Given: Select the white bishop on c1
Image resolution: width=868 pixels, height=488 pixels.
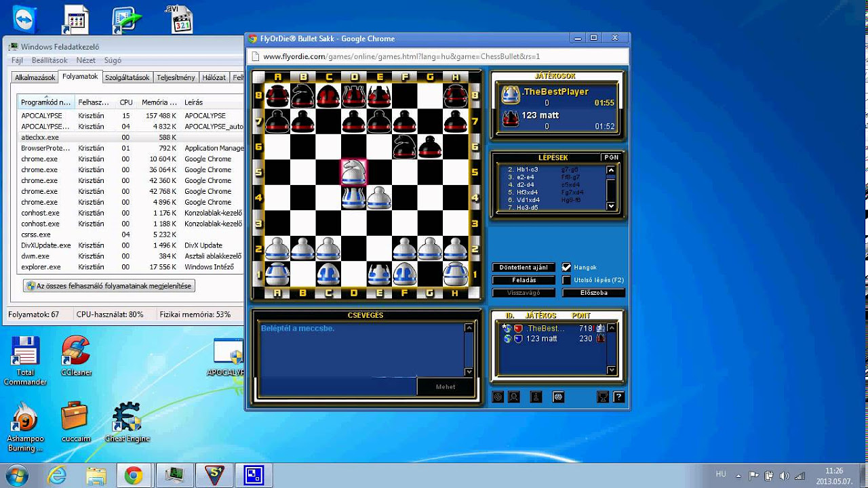Looking at the screenshot, I should [328, 274].
